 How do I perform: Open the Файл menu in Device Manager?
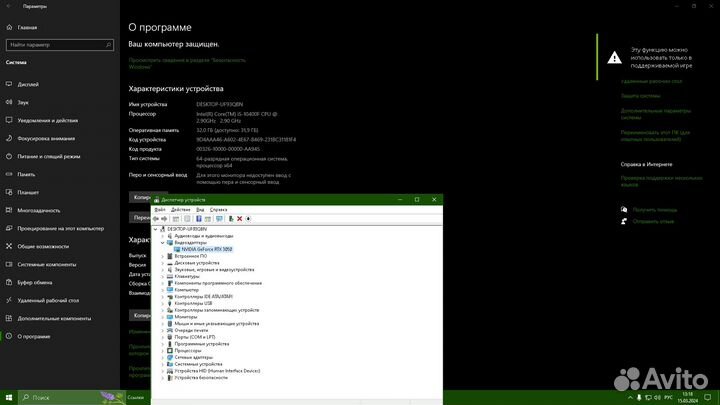pyautogui.click(x=160, y=210)
